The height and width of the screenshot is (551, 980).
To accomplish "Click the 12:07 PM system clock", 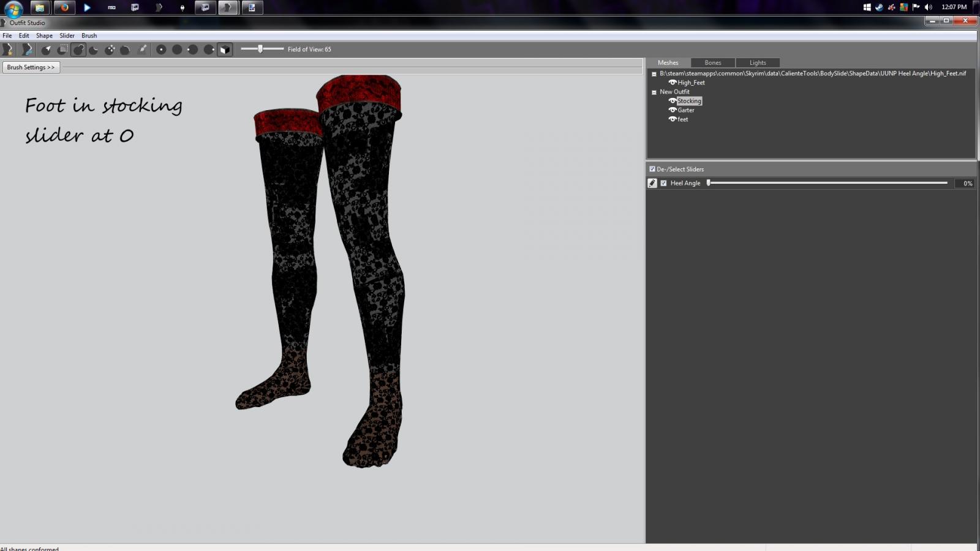I will pyautogui.click(x=954, y=7).
